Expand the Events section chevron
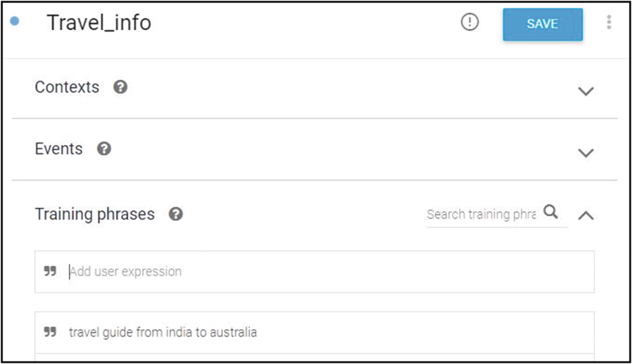 586,153
